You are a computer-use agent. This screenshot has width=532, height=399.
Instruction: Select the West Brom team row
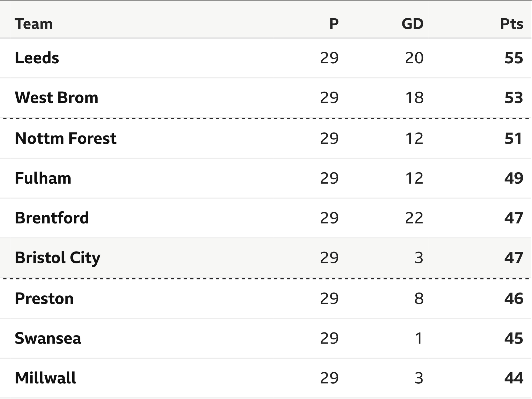266,98
